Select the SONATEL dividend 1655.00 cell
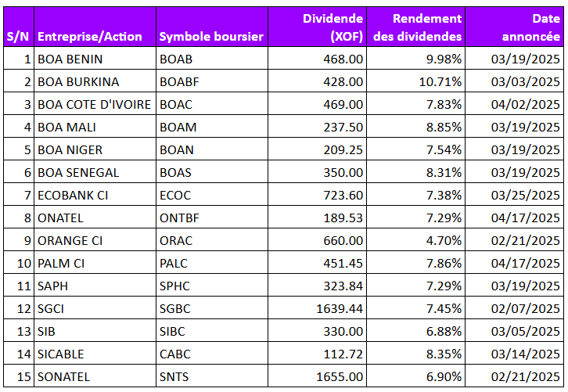The image size is (568, 392). (x=318, y=377)
